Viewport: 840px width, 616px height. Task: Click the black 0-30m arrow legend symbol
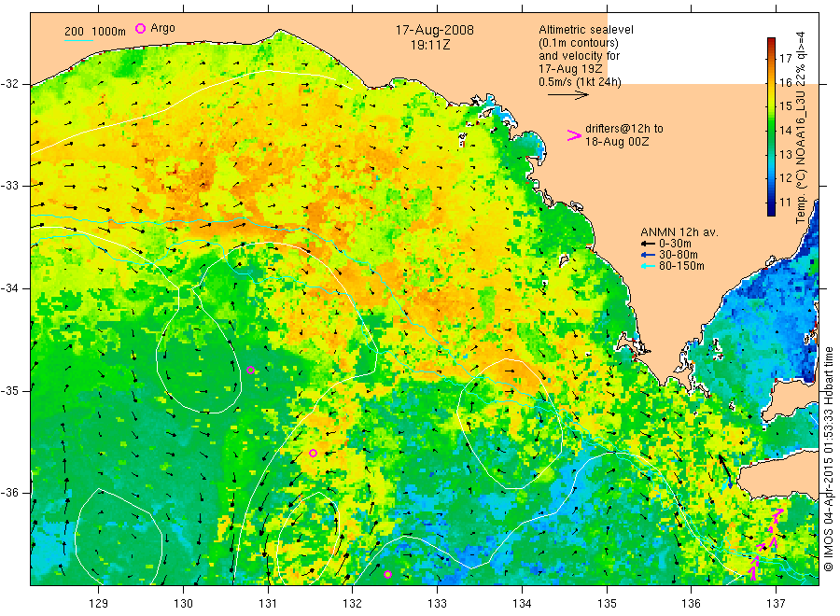click(648, 244)
